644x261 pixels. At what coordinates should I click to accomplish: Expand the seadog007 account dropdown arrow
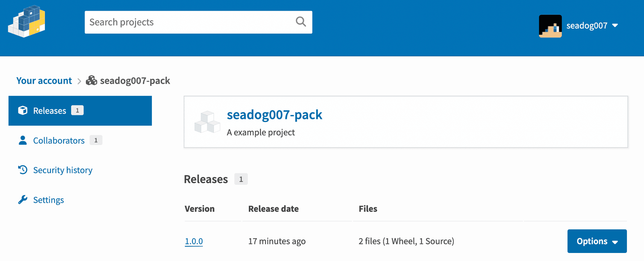click(615, 25)
